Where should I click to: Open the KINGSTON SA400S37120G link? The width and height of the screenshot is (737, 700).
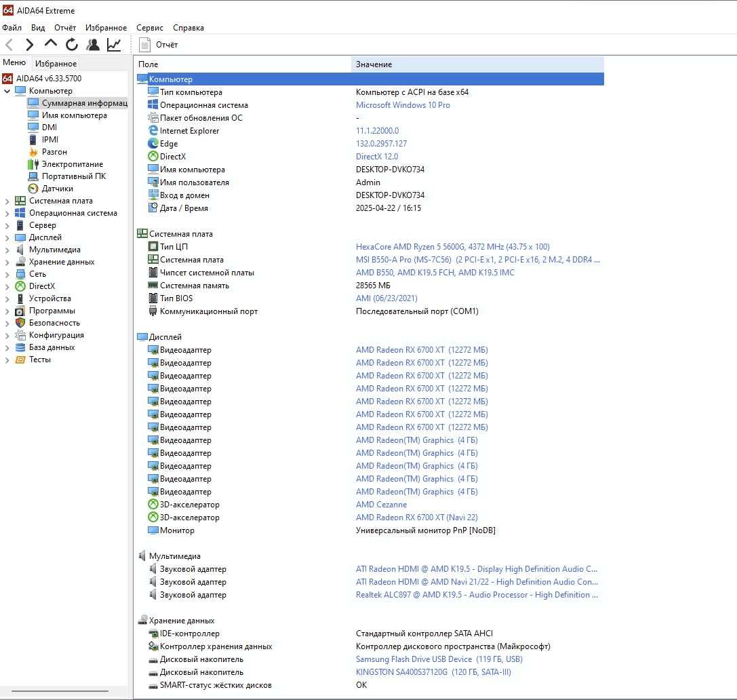pos(433,672)
